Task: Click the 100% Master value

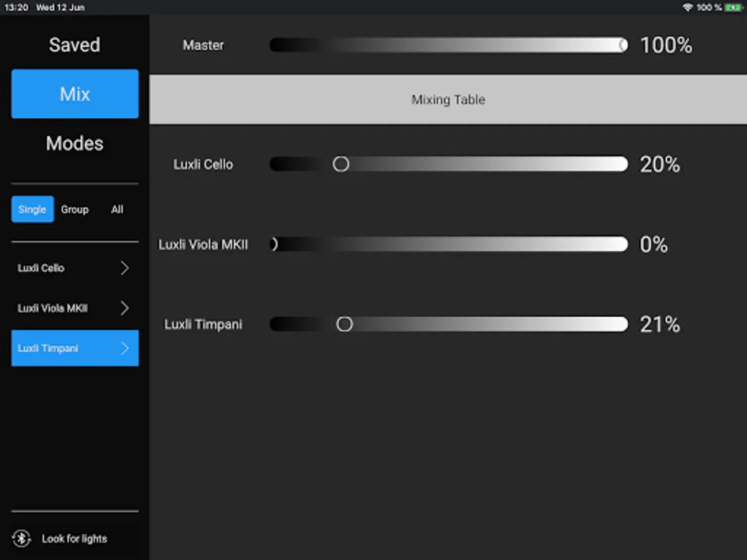Action: click(666, 45)
